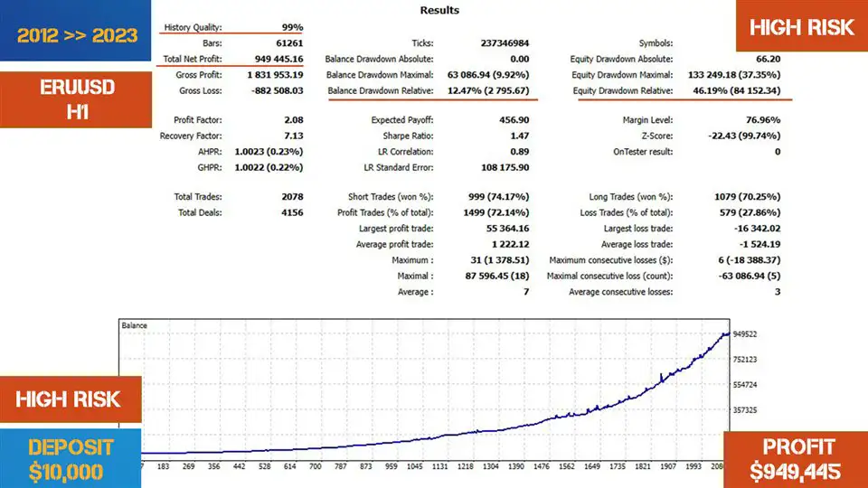
Task: Click the HIGH RISK label beside the chart
Action: [x=70, y=399]
